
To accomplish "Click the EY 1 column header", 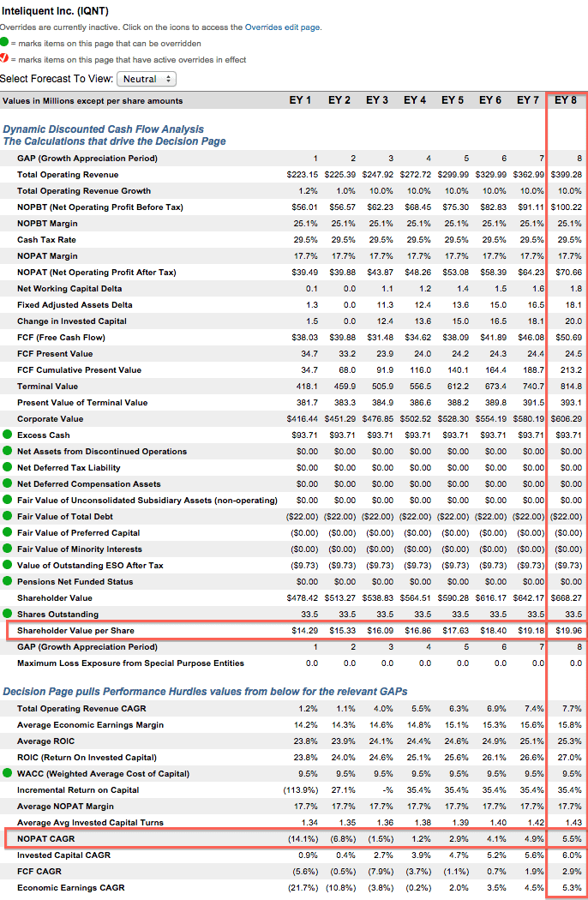I will pyautogui.click(x=300, y=100).
